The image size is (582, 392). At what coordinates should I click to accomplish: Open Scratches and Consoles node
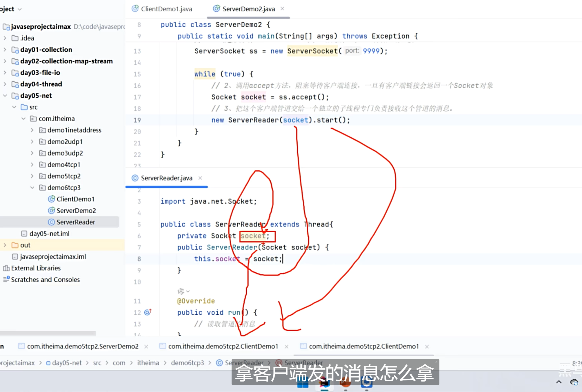(x=45, y=280)
